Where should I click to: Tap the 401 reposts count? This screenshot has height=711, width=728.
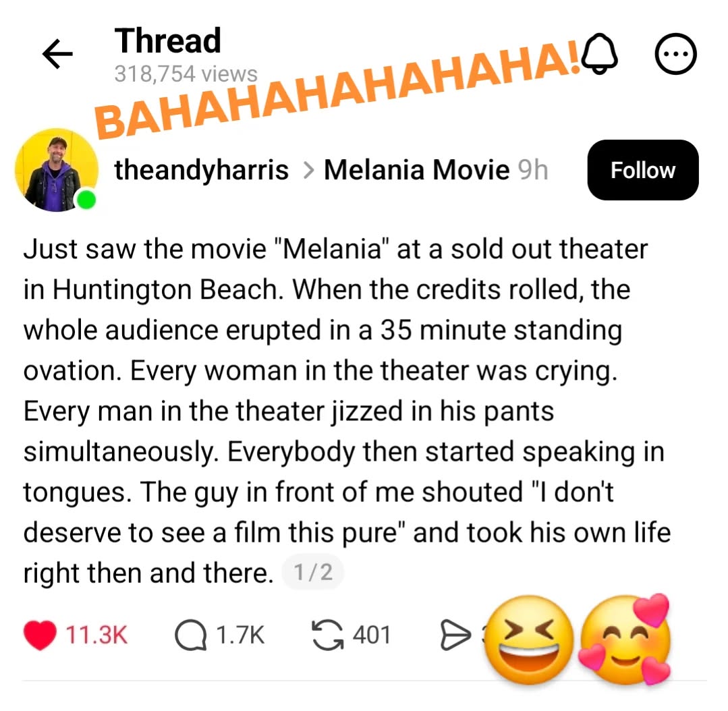click(372, 634)
